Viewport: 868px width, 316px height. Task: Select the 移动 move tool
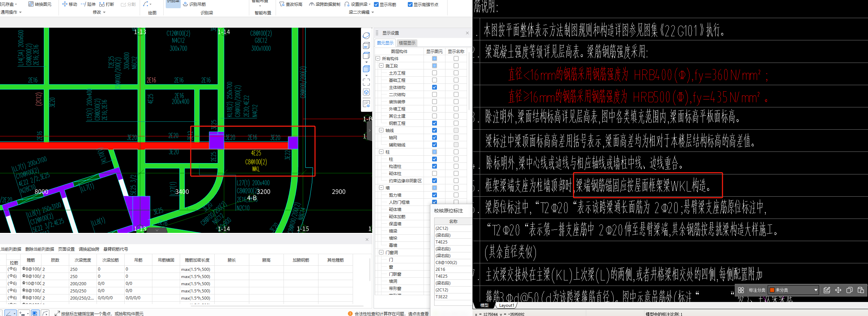[x=70, y=4]
